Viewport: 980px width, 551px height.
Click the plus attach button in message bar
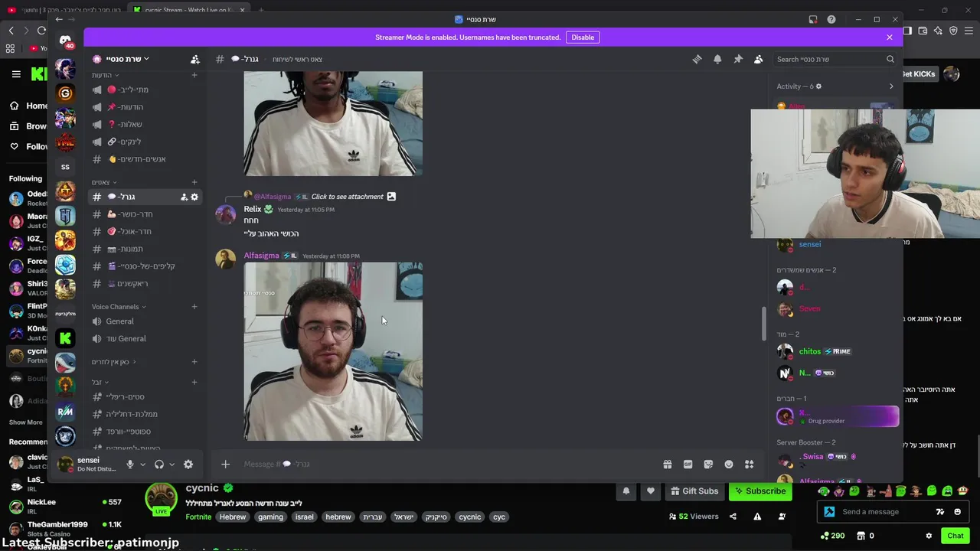[225, 464]
